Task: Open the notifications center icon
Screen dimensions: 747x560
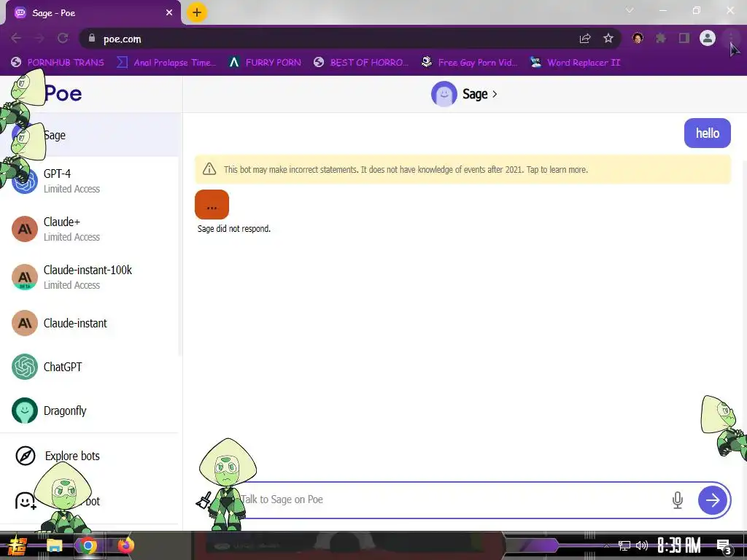Action: 724,546
